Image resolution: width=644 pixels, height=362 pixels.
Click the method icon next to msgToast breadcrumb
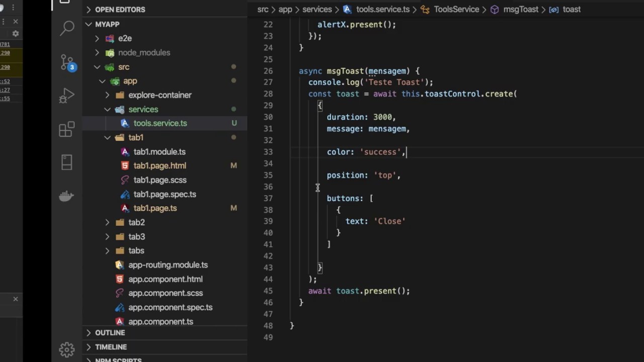(495, 10)
